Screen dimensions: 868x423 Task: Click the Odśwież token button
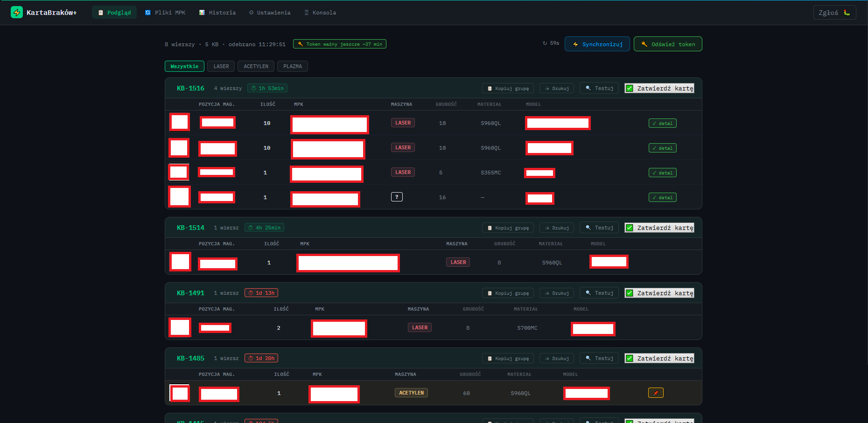click(x=668, y=44)
